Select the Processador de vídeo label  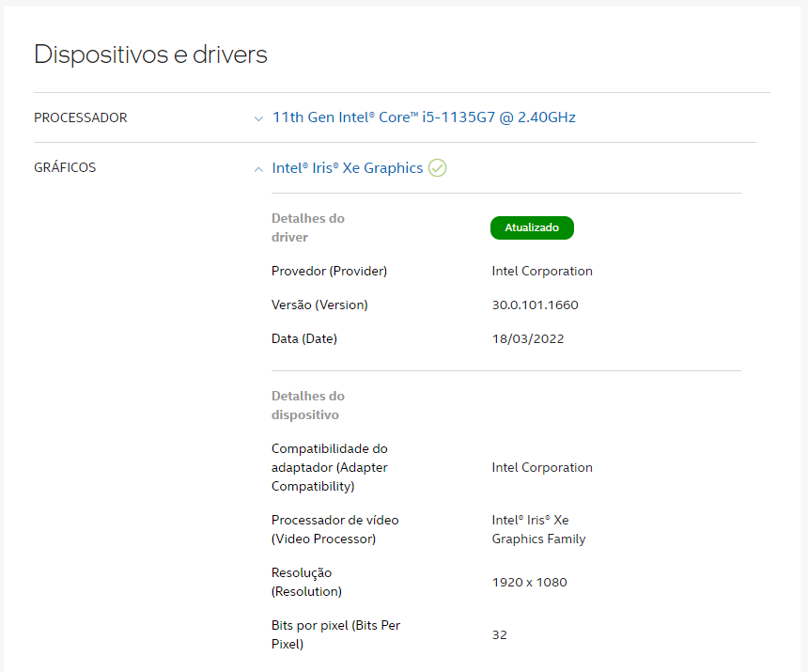[x=335, y=529]
